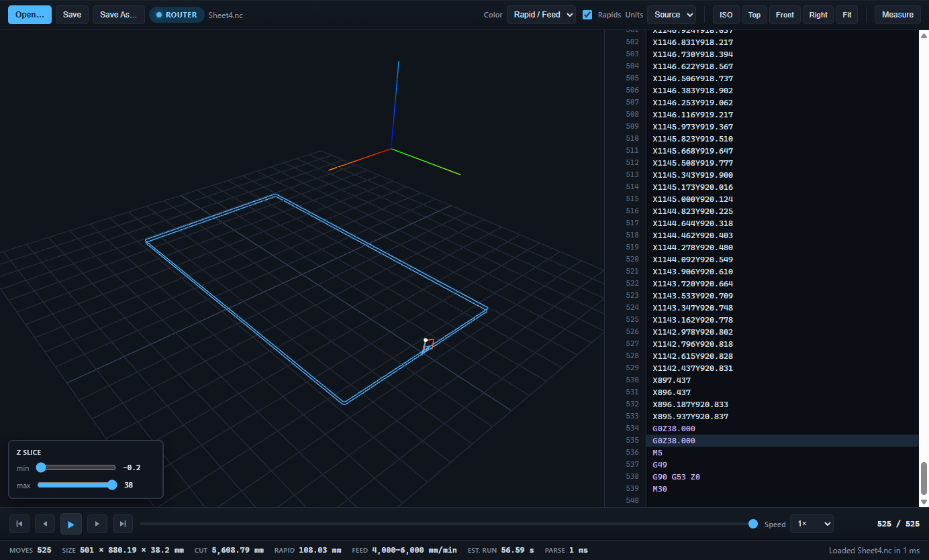929x560 pixels.
Task: Click line number 520 in gutter
Action: (632, 260)
